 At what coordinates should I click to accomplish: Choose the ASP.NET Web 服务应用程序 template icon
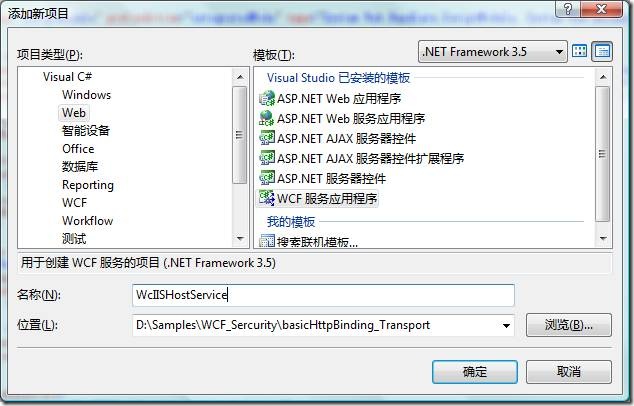point(267,118)
